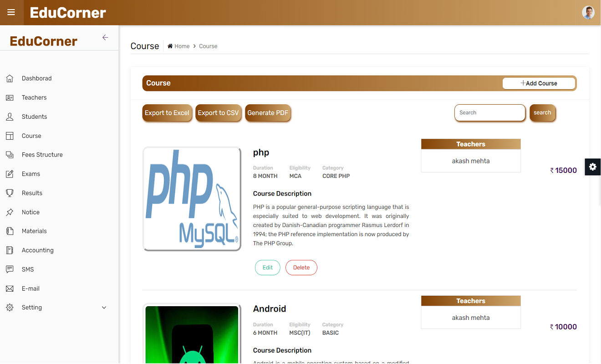Click the Generate PDF button
This screenshot has width=601, height=364.
[268, 113]
